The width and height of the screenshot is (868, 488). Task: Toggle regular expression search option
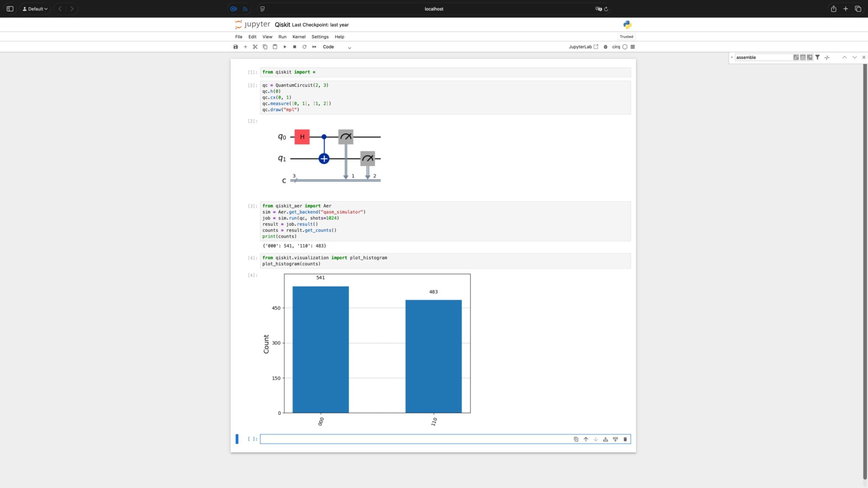pyautogui.click(x=810, y=57)
